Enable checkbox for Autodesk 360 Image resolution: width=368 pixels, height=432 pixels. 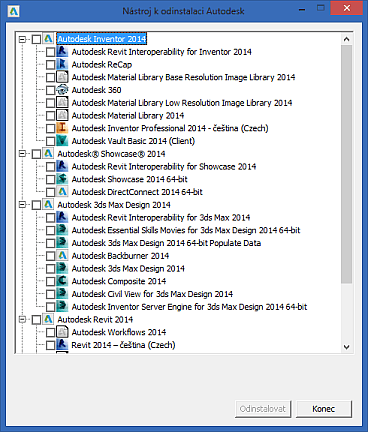click(50, 90)
